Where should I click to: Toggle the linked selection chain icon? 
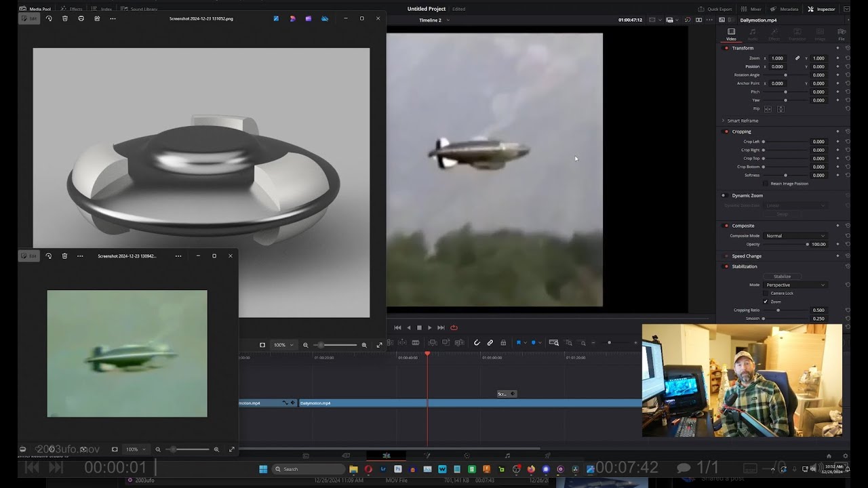coord(490,343)
